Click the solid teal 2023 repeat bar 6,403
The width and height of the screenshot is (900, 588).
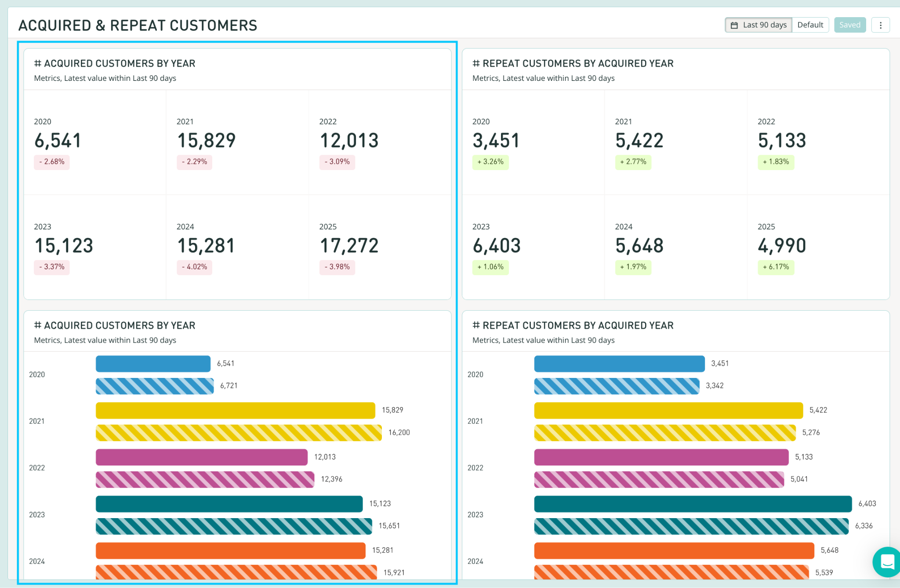pyautogui.click(x=693, y=504)
